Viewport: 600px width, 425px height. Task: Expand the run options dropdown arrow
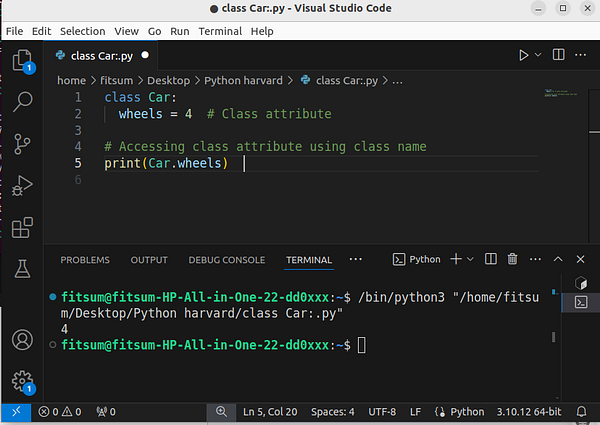[x=538, y=55]
